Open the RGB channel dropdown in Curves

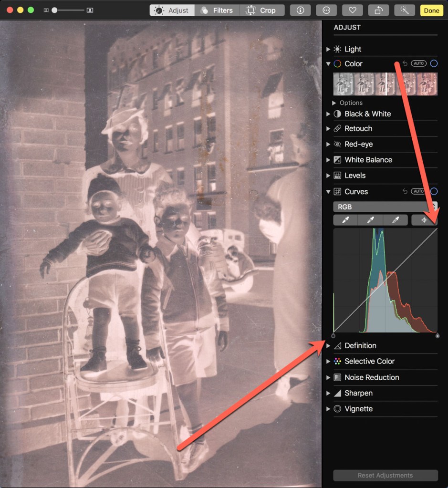click(385, 207)
